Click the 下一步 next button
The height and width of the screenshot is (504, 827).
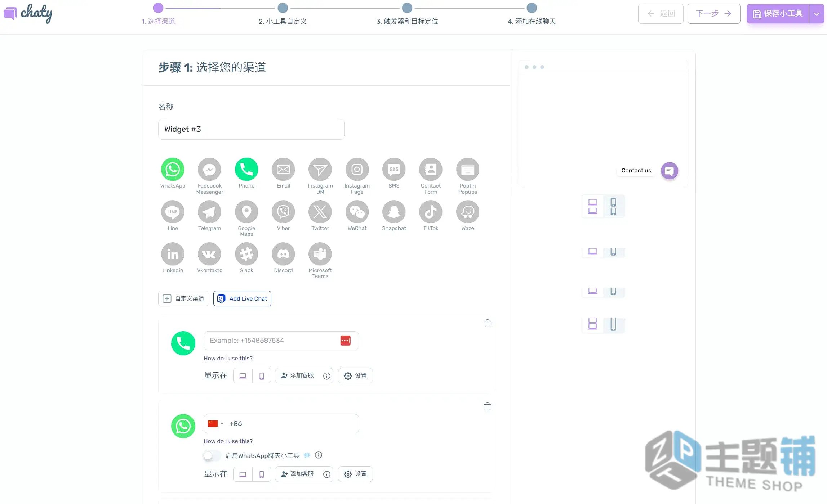click(713, 14)
